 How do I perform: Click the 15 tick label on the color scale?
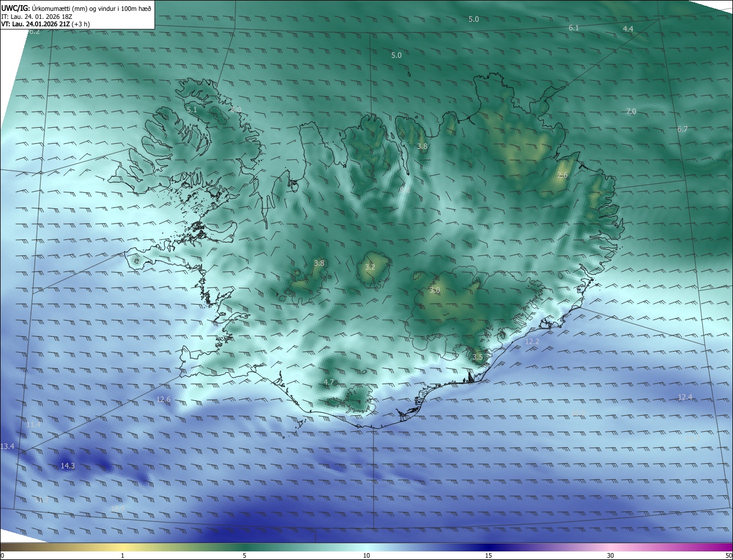click(x=488, y=555)
